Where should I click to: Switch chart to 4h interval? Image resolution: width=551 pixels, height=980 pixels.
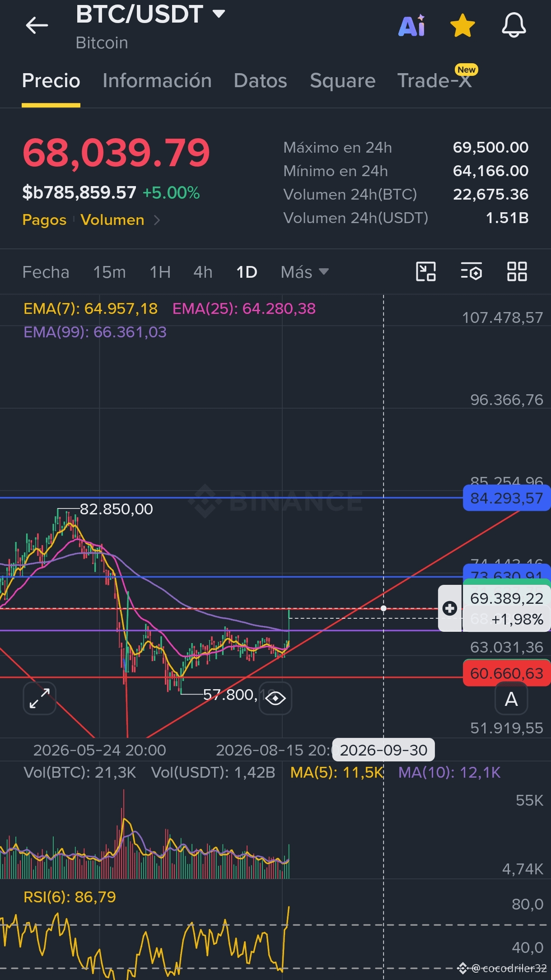(203, 272)
